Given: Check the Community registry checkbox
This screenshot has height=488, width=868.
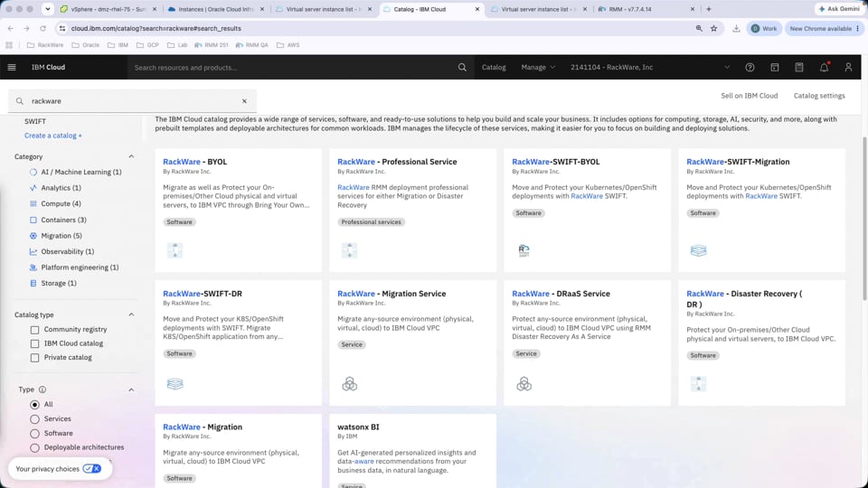Looking at the screenshot, I should coord(35,330).
